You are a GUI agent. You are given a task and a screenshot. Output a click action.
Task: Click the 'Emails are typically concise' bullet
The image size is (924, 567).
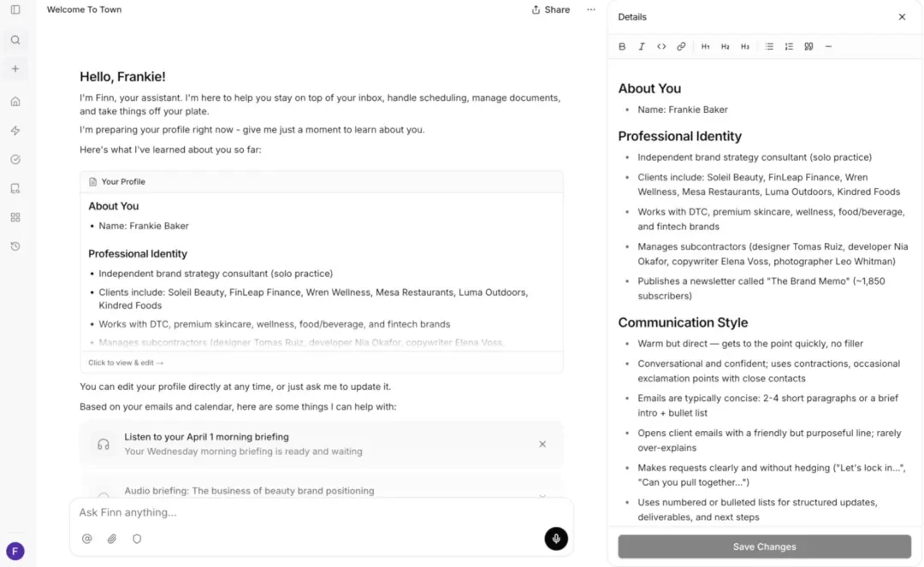[767, 405]
